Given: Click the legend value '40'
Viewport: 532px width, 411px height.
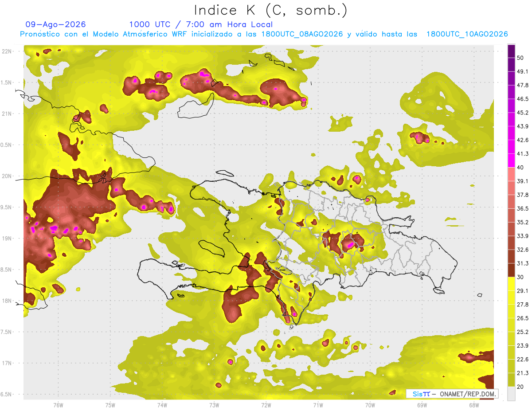Looking at the screenshot, I should (x=520, y=168).
